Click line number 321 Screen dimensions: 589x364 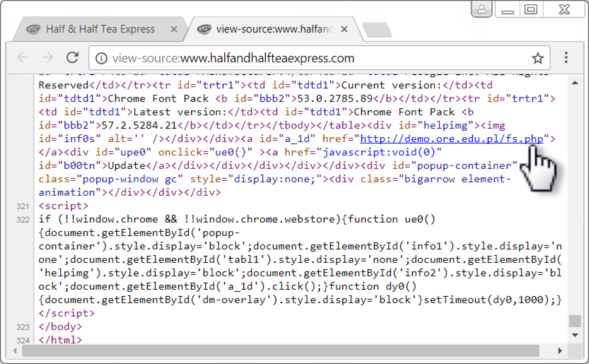(23, 206)
